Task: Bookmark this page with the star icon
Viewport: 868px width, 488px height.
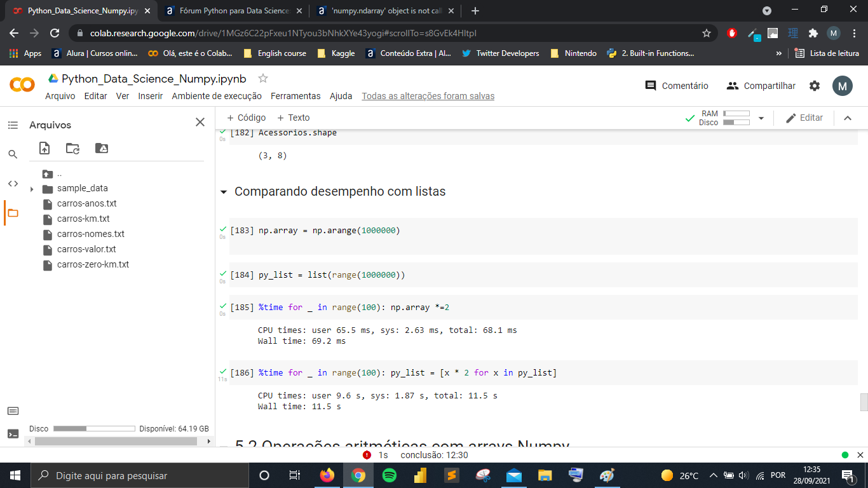Action: 707,33
